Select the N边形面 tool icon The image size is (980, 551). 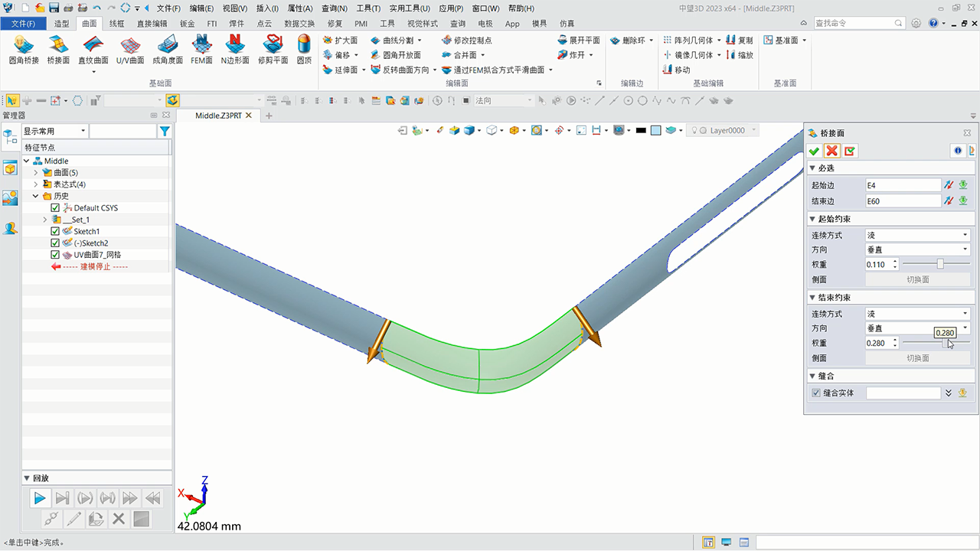point(235,49)
